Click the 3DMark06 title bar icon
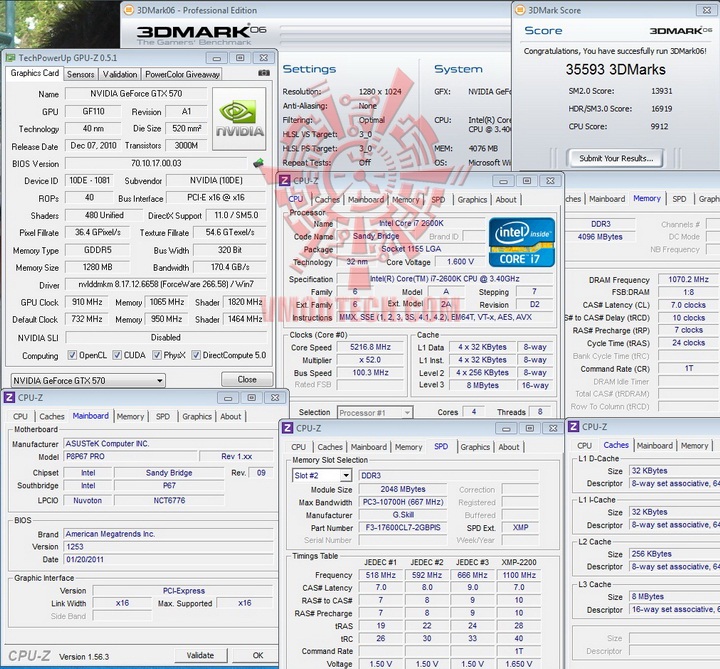Viewport: 720px width, 669px height. [129, 10]
